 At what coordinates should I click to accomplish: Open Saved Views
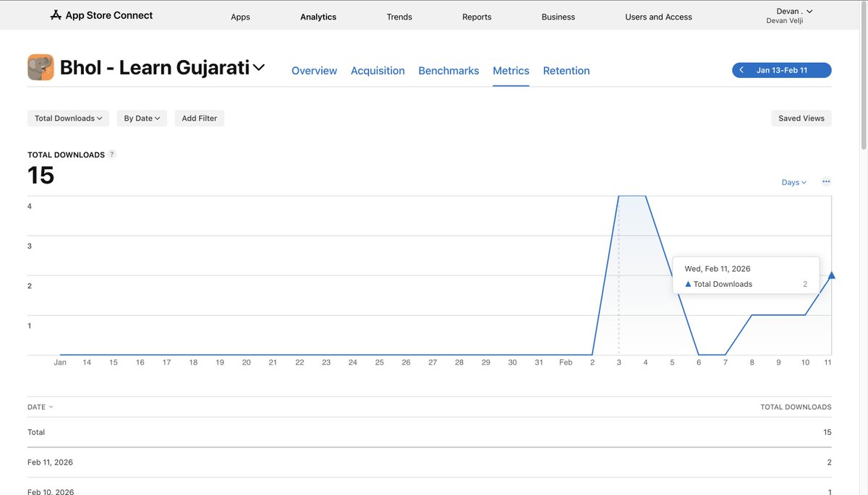pos(801,118)
